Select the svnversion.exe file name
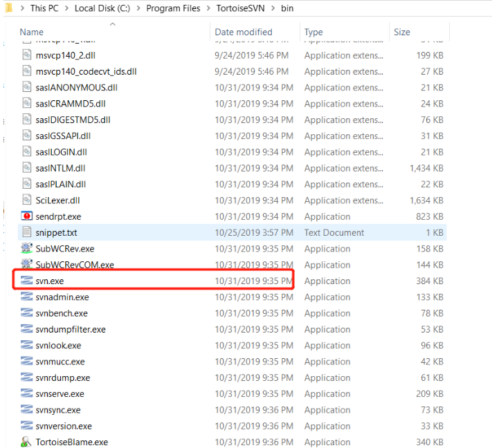 64,426
